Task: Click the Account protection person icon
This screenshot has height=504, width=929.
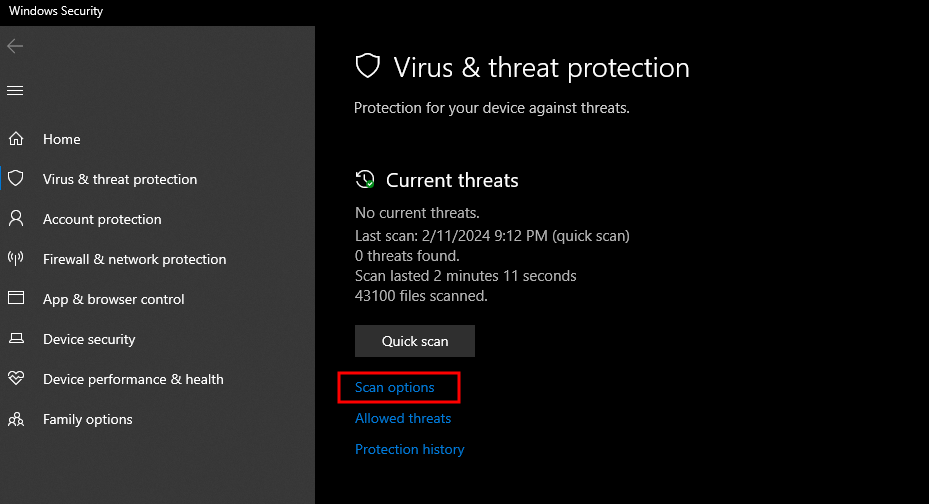Action: (x=16, y=219)
